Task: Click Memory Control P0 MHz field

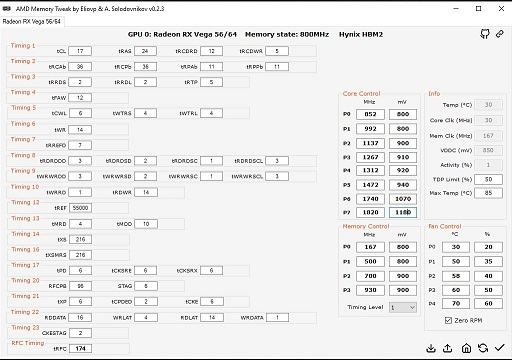Action: click(x=370, y=247)
